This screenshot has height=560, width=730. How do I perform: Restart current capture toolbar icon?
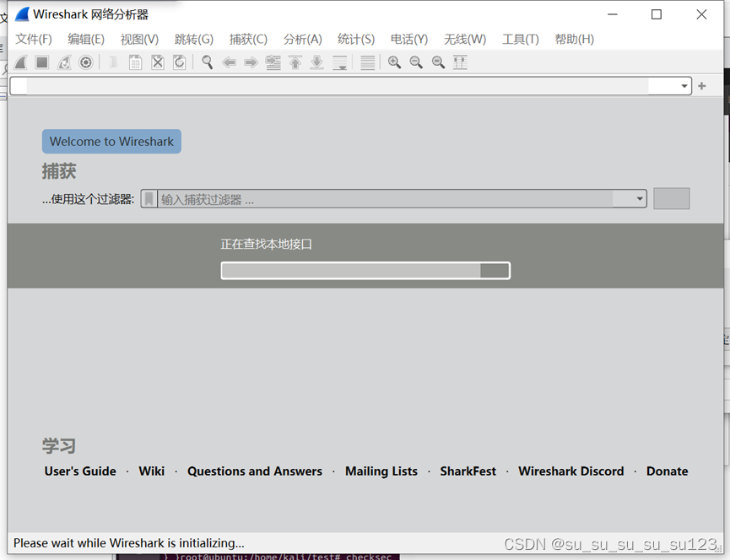(x=64, y=62)
